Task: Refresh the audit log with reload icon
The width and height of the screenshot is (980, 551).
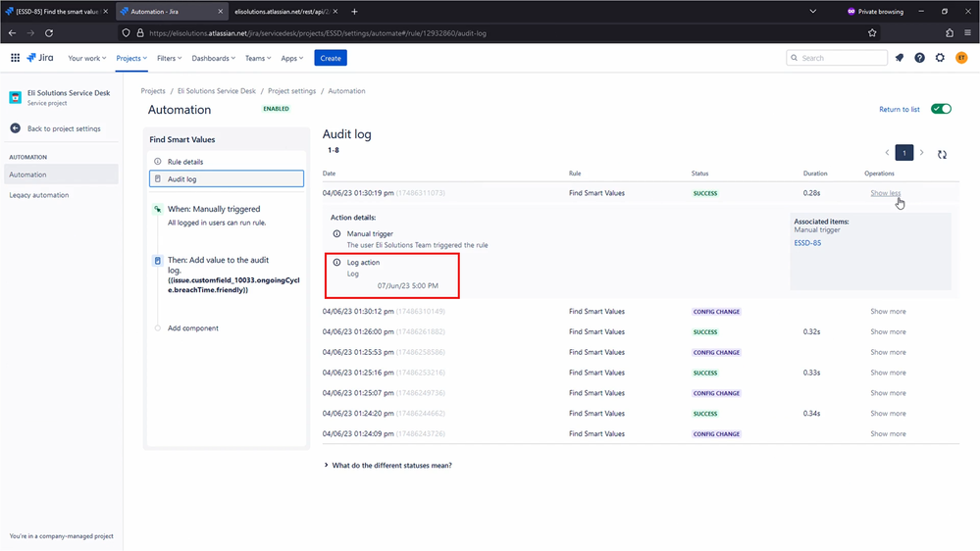Action: [942, 154]
